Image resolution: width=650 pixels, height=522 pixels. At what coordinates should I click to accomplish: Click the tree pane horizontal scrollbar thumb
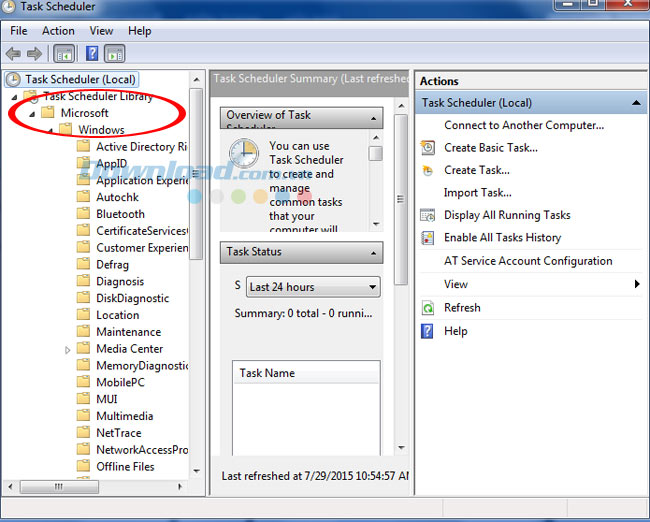click(x=59, y=486)
